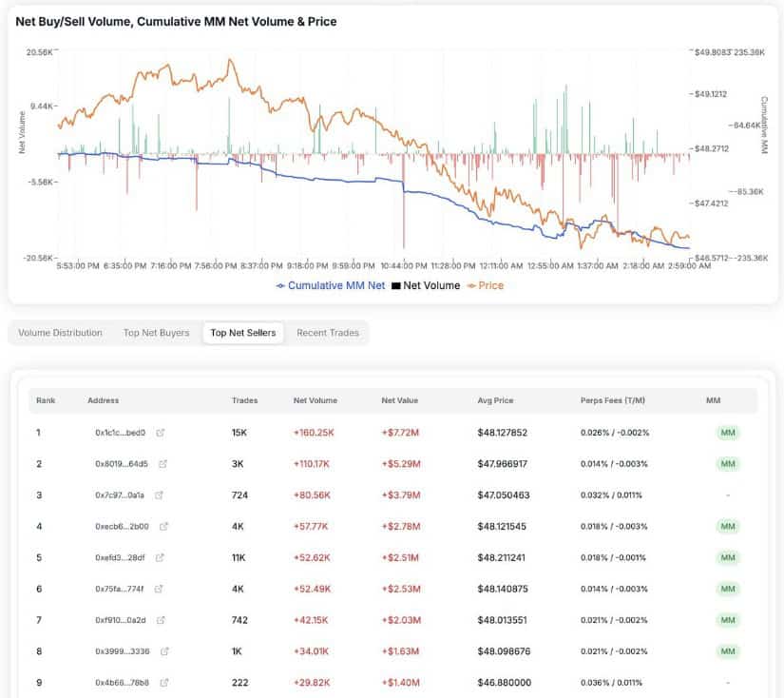Open external link icon for 0x3999...3336
Viewport: 784px width, 698px height.
[x=164, y=651]
